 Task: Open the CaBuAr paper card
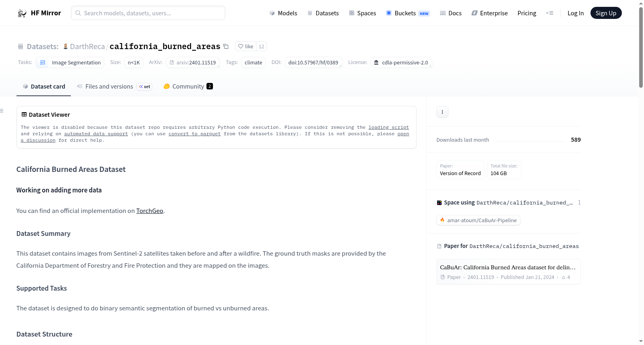[x=508, y=272]
